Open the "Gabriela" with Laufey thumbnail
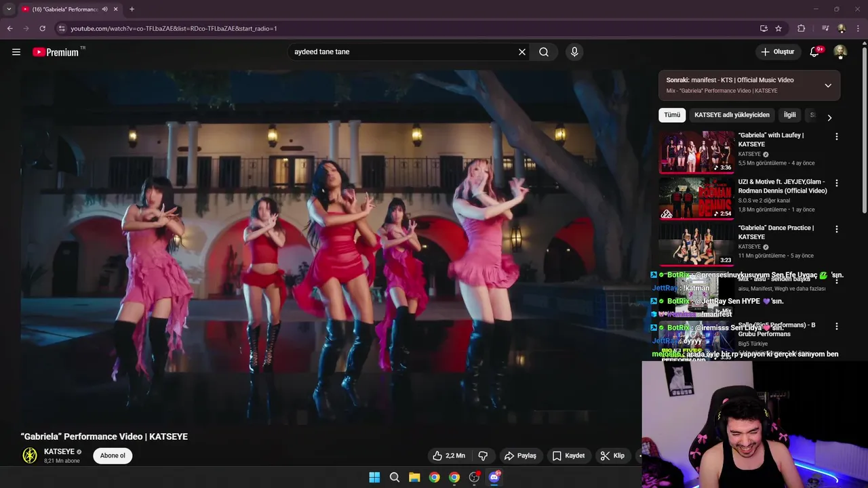Image resolution: width=868 pixels, height=488 pixels. [x=696, y=152]
